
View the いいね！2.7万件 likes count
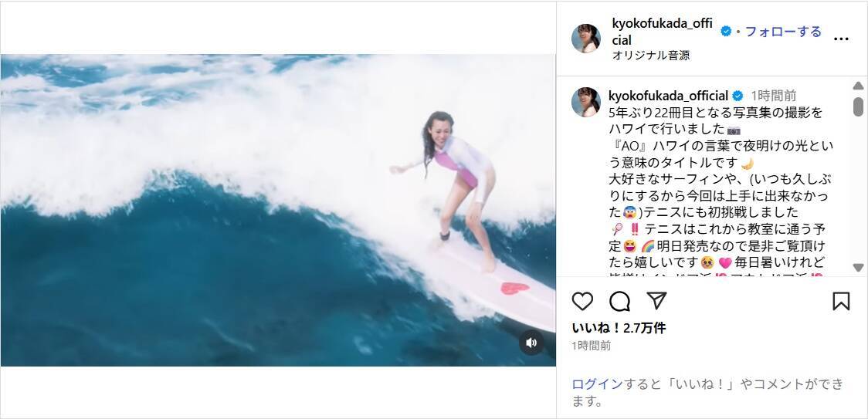click(619, 328)
